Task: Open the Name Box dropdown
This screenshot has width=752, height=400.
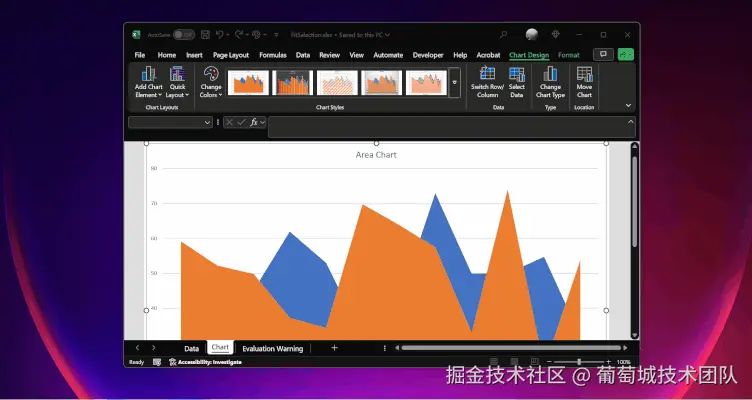Action: click(x=207, y=122)
